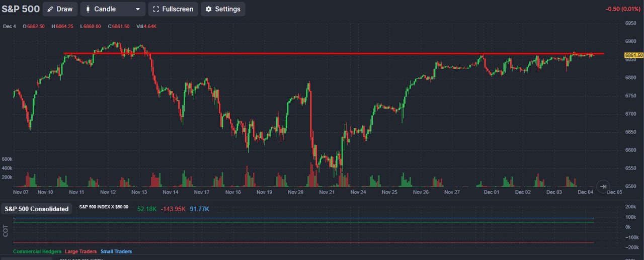Click the Dec 01 date axis label
This screenshot has height=260, width=644.
(492, 192)
